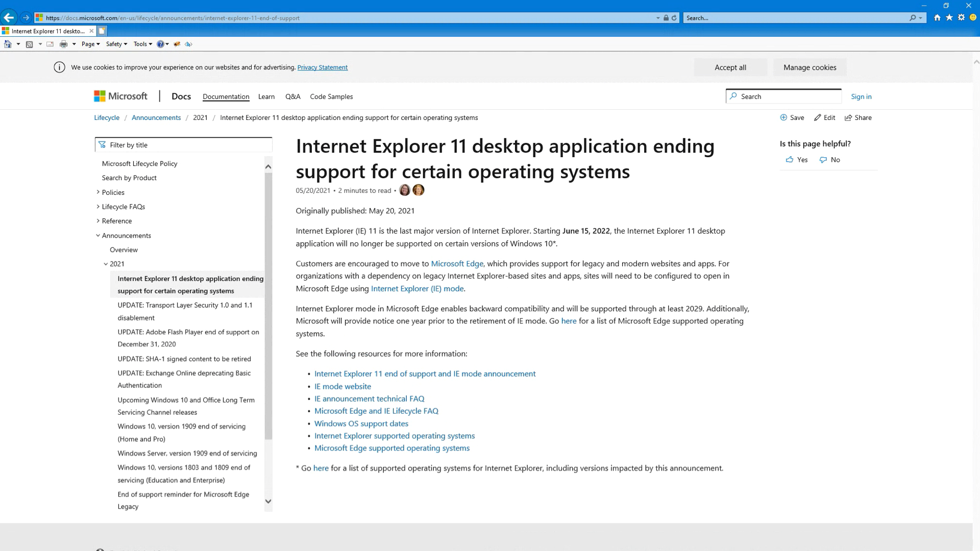The height and width of the screenshot is (551, 980).
Task: Click the Accept all cookies button
Action: pyautogui.click(x=730, y=67)
